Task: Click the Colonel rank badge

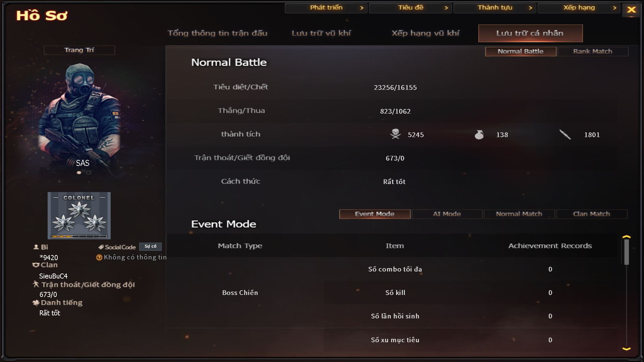Action: click(x=79, y=216)
